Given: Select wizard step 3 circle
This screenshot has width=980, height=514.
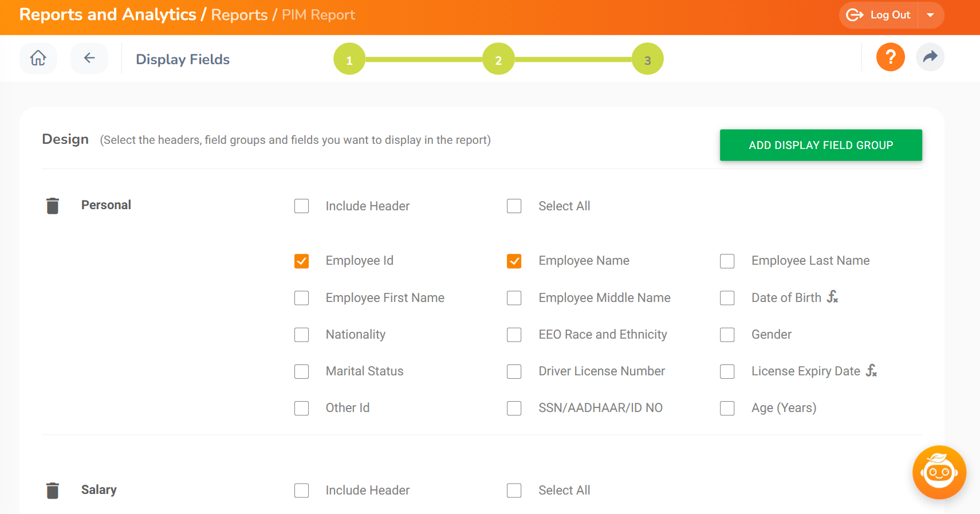Looking at the screenshot, I should pyautogui.click(x=648, y=59).
